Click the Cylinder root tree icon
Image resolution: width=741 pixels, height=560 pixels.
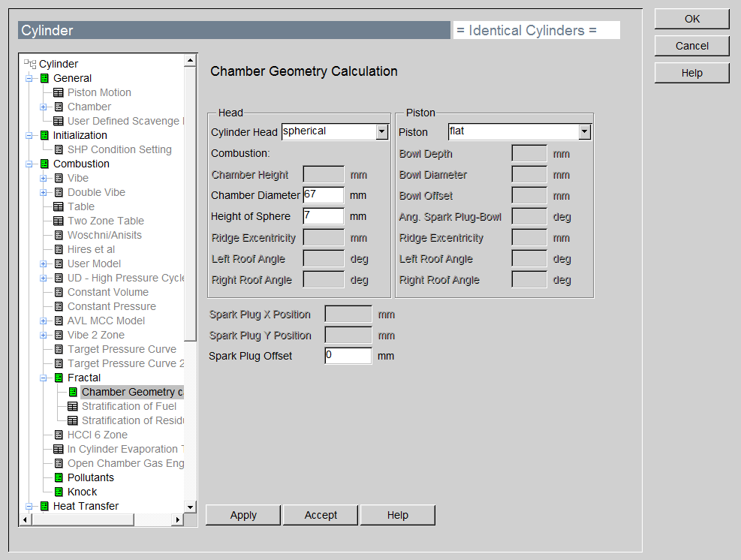[30, 64]
